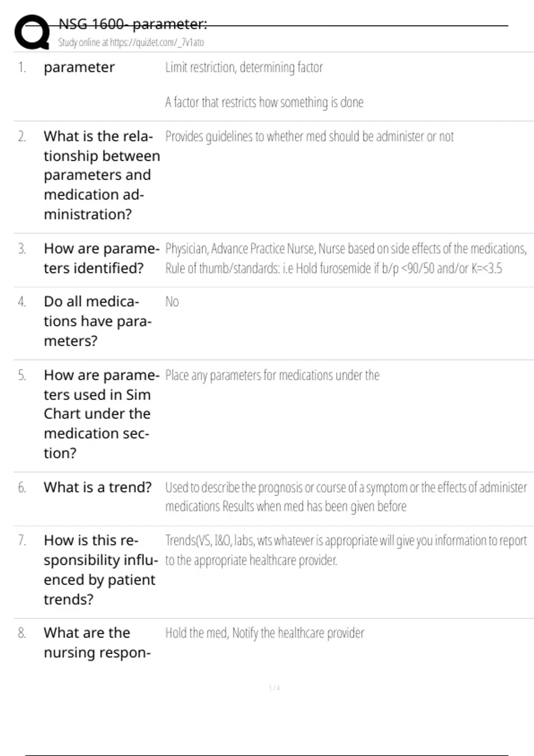The height and width of the screenshot is (756, 534).
Task: Select question 'How are parameters identified?'
Action: pyautogui.click(x=101, y=258)
